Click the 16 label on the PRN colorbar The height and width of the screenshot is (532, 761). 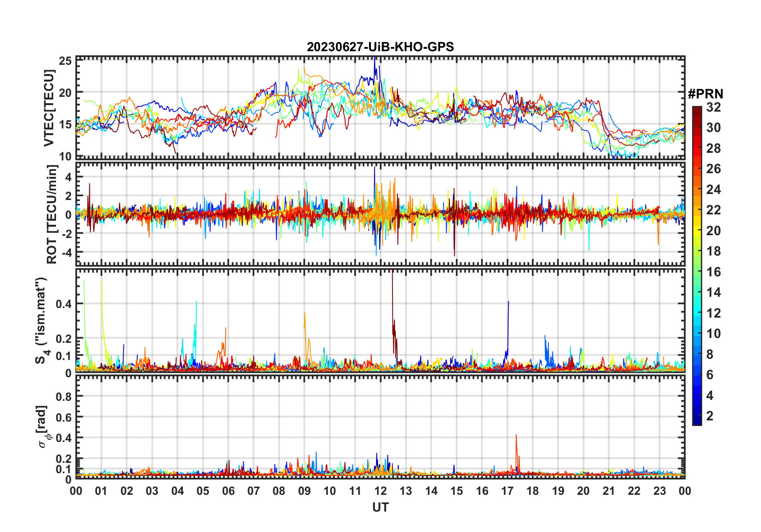[713, 272]
